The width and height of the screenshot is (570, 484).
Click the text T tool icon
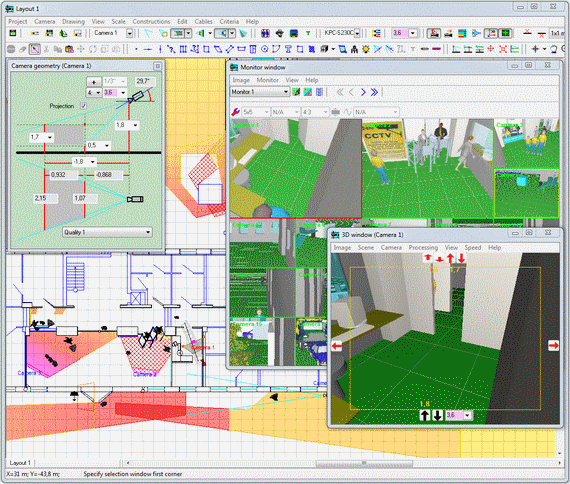tap(413, 49)
